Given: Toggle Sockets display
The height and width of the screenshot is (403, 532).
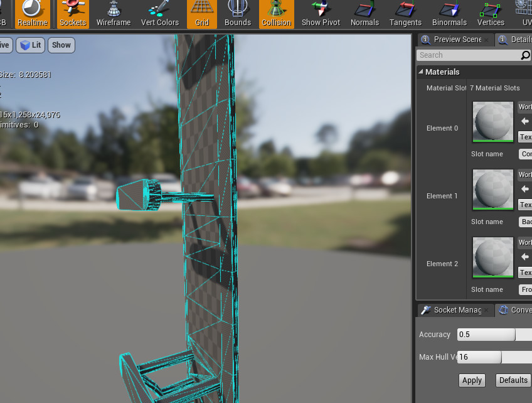Looking at the screenshot, I should click(73, 14).
